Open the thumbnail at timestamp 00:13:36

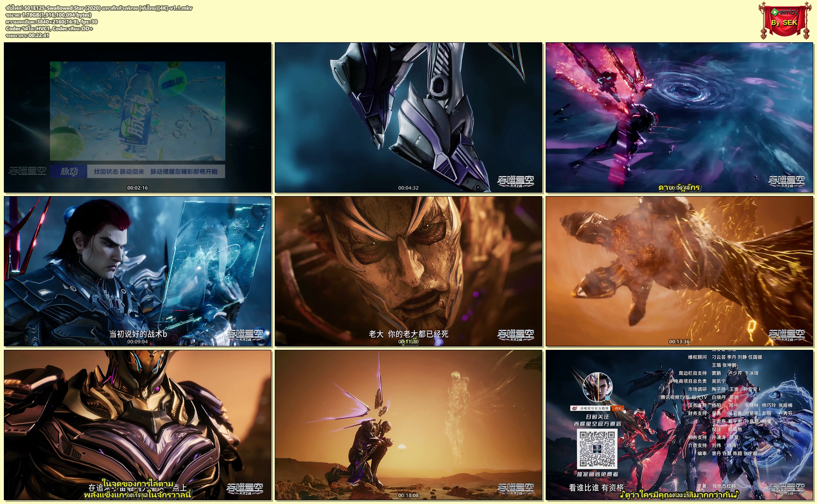tap(679, 271)
